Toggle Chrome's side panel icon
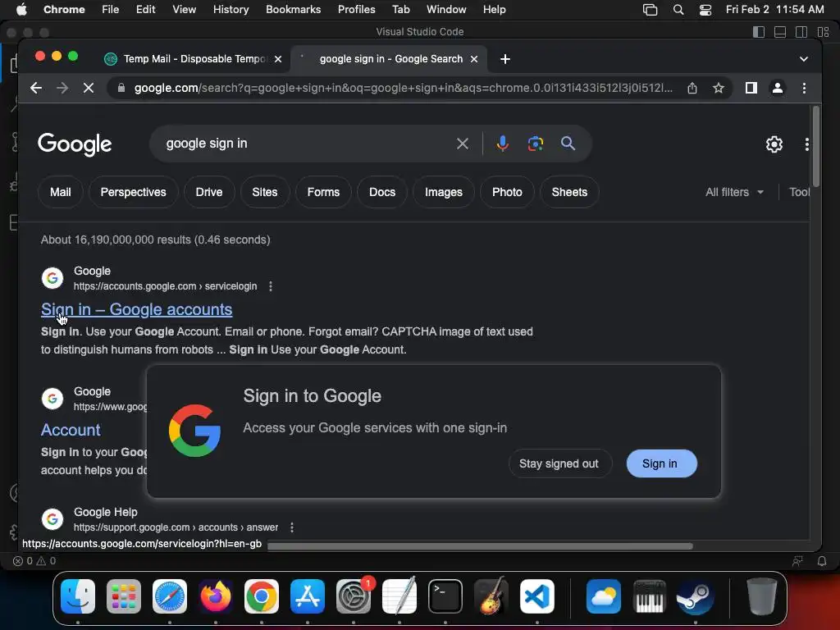840x630 pixels. click(x=751, y=88)
